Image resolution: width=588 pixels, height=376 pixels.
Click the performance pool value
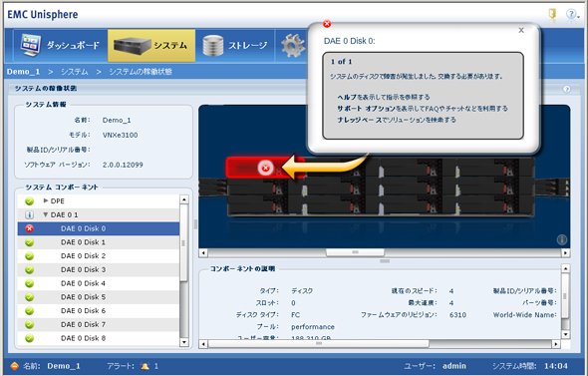click(x=313, y=327)
